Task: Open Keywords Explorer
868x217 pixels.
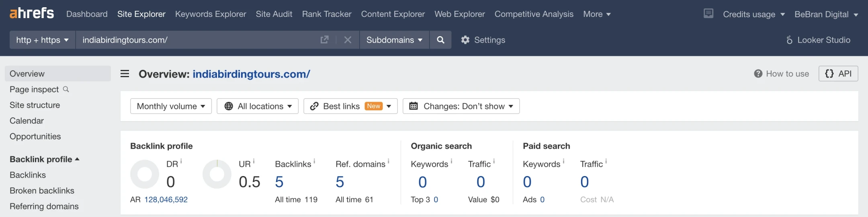Action: pyautogui.click(x=211, y=14)
